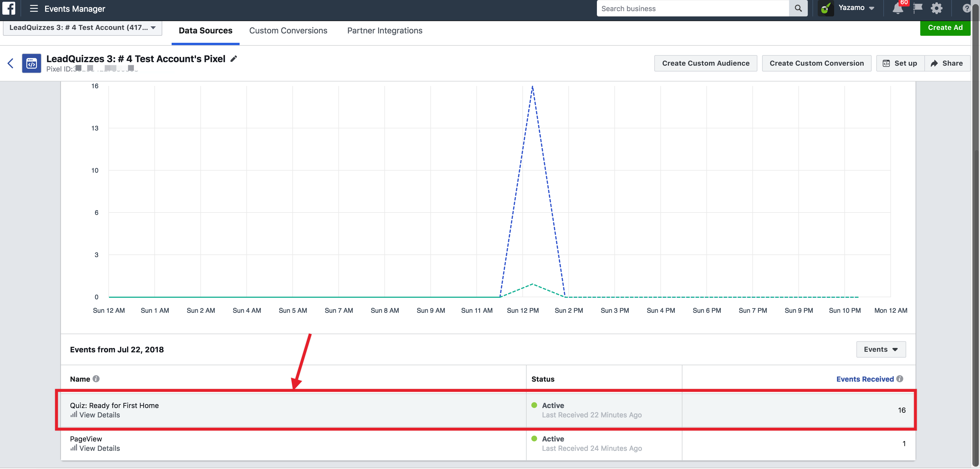The width and height of the screenshot is (980, 469).
Task: Click bar chart icon under PageView
Action: tap(74, 448)
